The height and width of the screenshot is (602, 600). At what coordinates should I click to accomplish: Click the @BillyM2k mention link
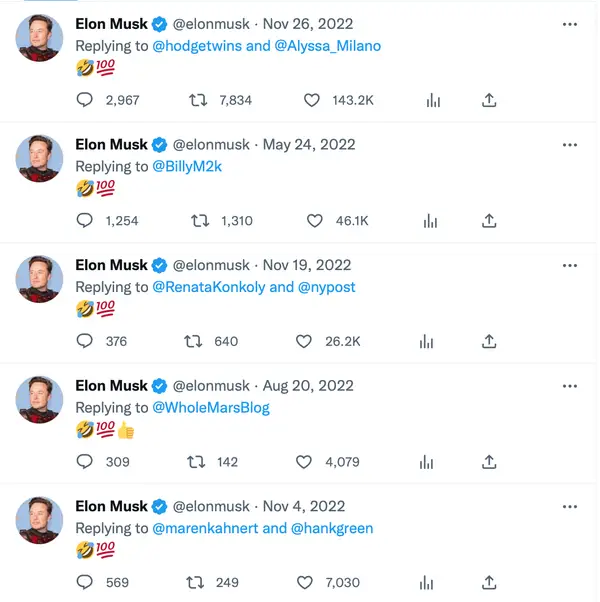point(187,166)
